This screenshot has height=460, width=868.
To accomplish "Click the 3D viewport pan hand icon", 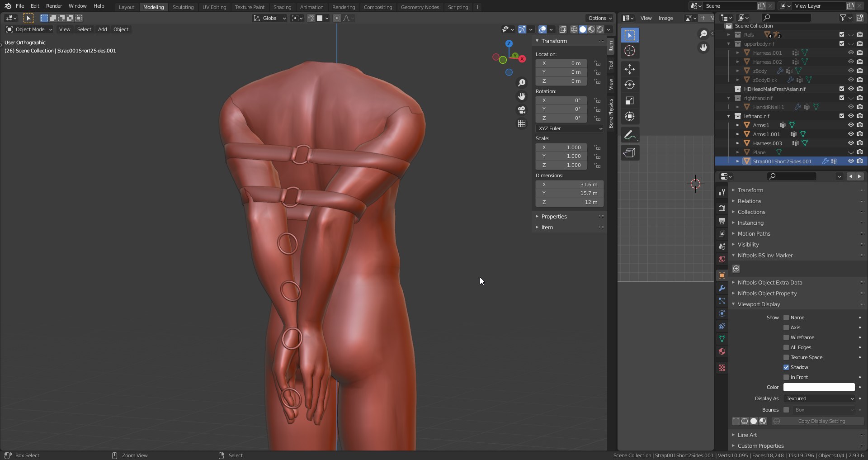I will (x=522, y=96).
